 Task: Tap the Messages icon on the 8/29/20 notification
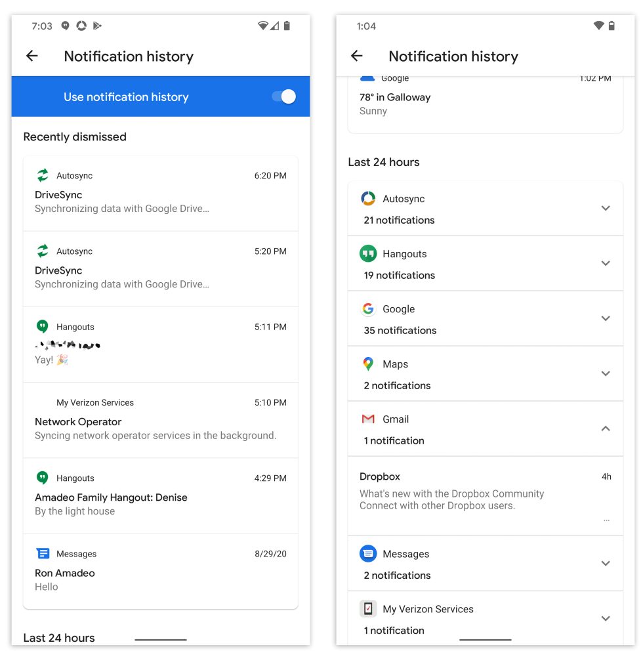(x=43, y=553)
